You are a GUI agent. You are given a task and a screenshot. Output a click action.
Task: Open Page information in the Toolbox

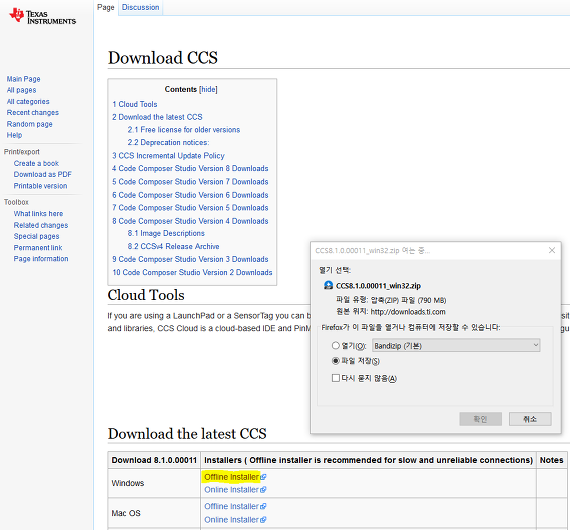(x=41, y=259)
